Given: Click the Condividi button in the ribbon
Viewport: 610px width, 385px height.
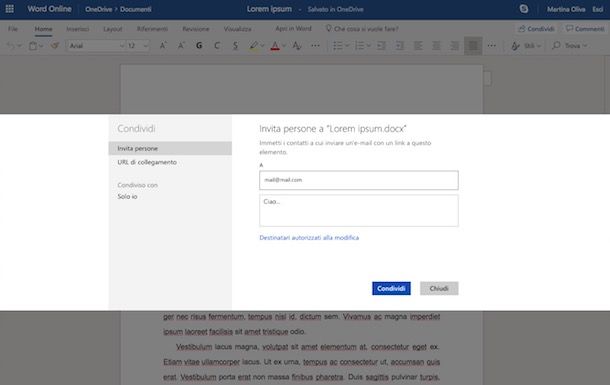Looking at the screenshot, I should [536, 29].
